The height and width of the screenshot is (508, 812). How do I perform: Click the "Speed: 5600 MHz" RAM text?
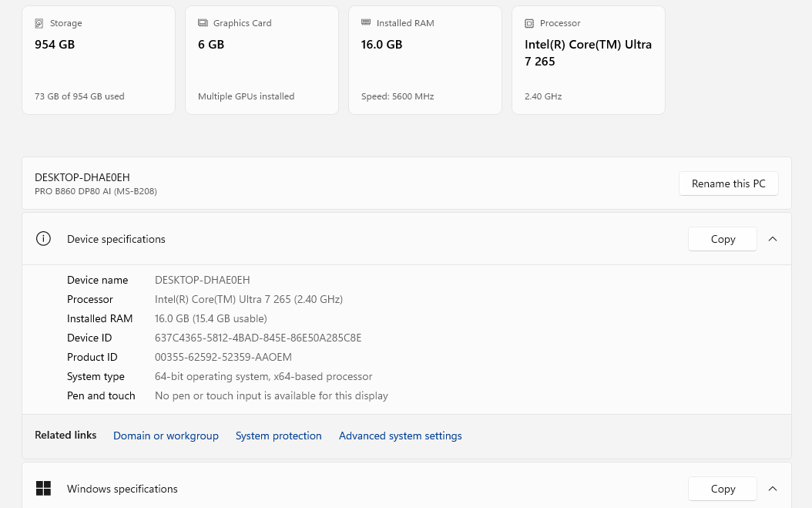coord(398,96)
